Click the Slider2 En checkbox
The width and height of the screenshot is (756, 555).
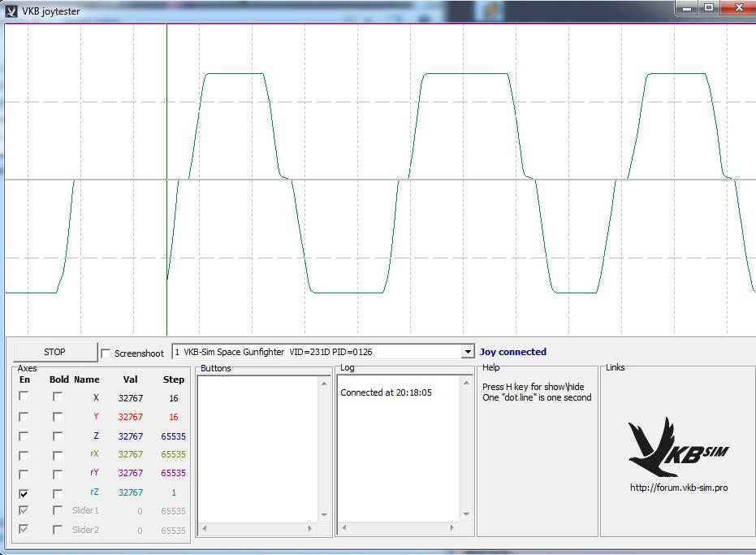coord(23,529)
